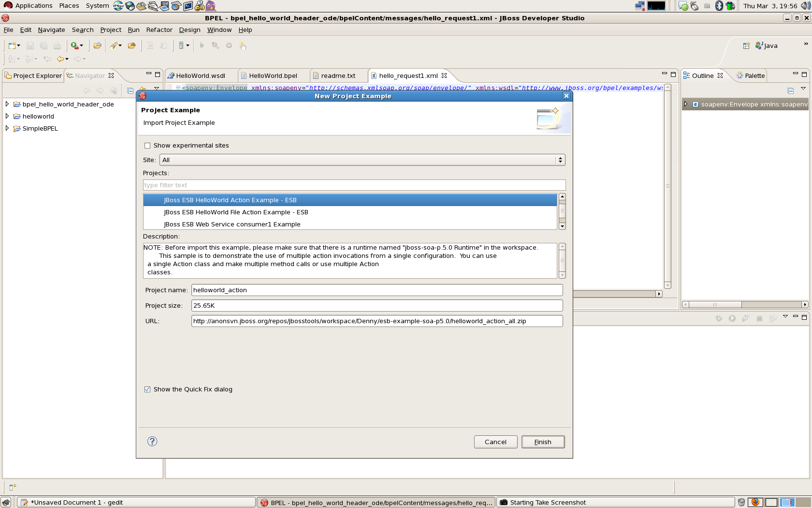This screenshot has height=508, width=812.
Task: Open the Site dropdown
Action: click(x=362, y=160)
